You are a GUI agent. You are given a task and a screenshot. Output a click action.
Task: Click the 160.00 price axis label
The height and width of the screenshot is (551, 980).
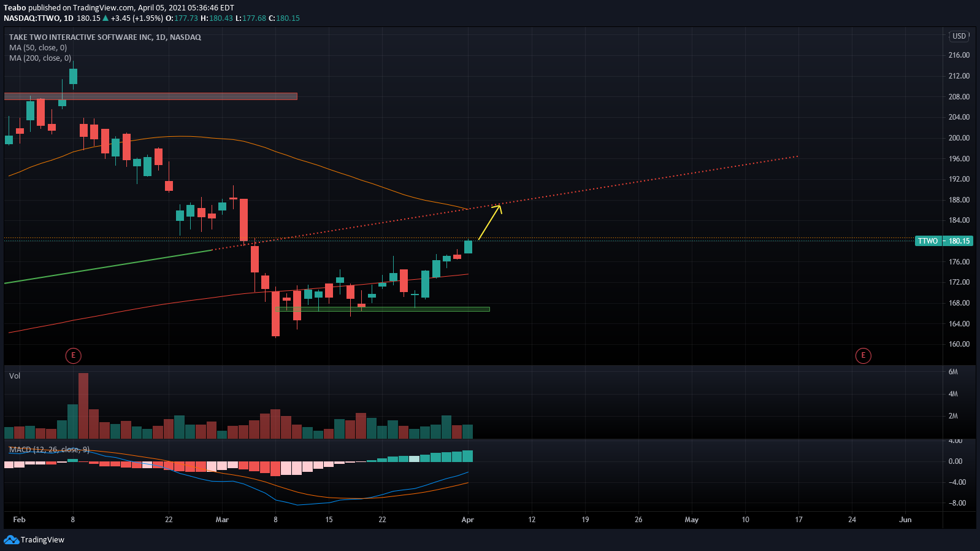(959, 344)
